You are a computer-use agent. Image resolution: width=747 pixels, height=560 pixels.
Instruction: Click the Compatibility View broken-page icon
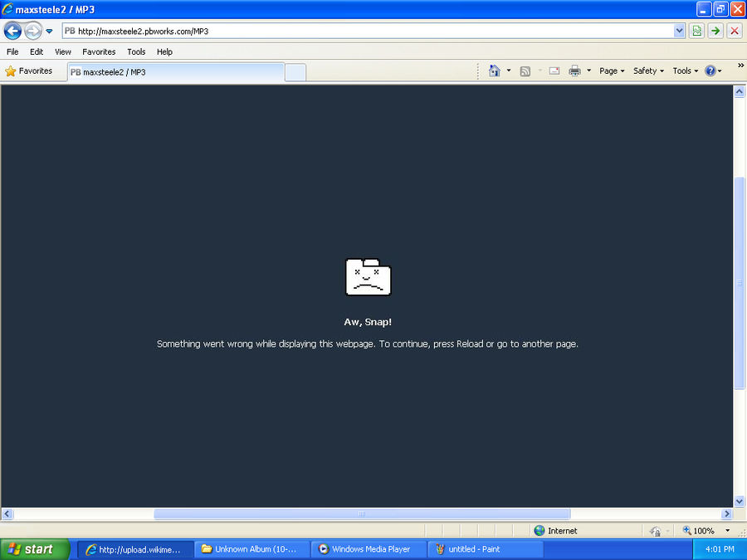(697, 32)
